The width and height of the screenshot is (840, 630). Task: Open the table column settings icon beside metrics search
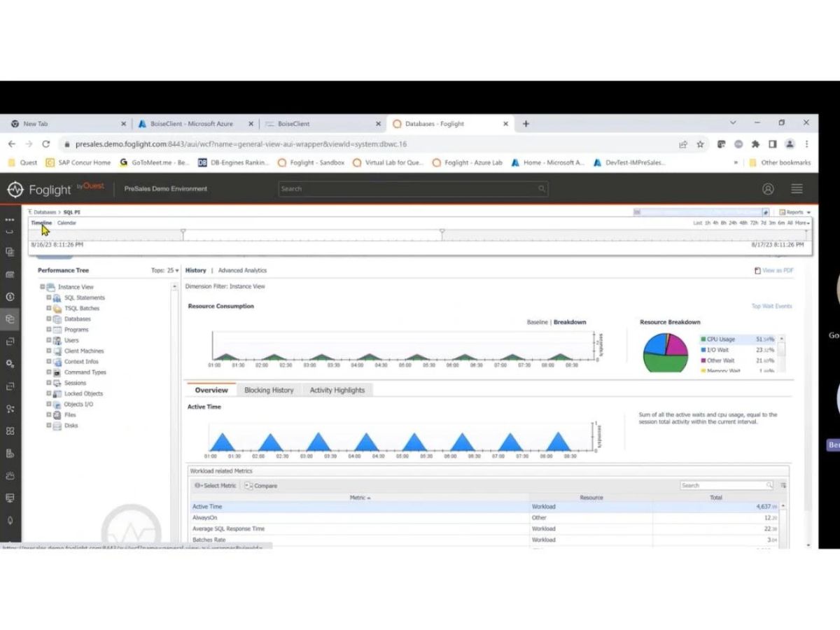tap(783, 485)
